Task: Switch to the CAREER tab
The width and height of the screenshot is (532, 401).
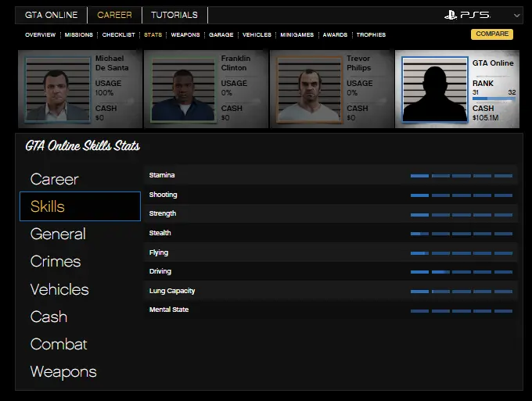Action: click(115, 16)
